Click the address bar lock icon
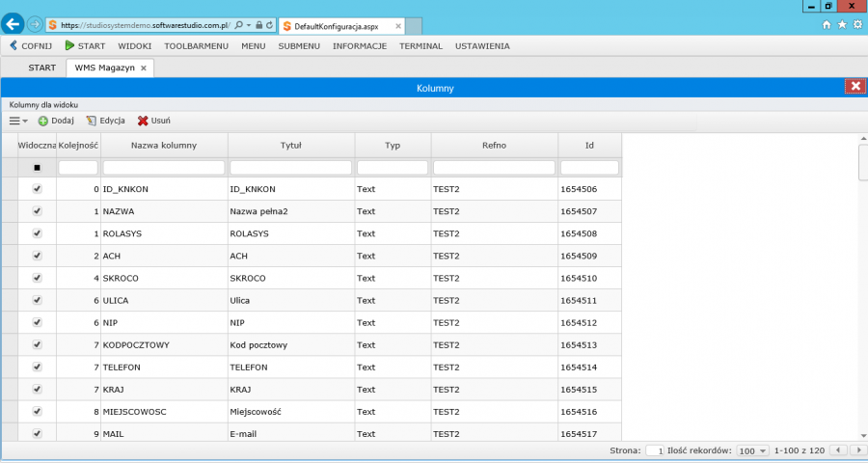 258,25
